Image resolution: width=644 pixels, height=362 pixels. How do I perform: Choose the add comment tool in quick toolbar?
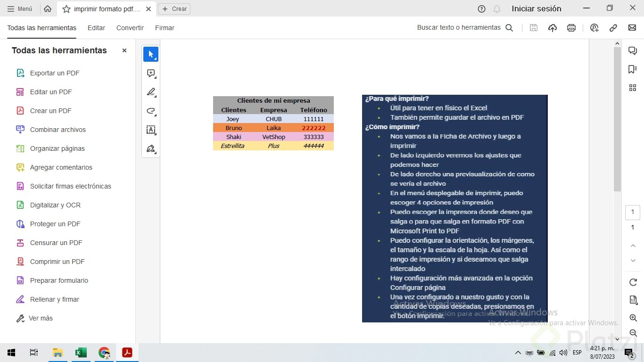151,73
